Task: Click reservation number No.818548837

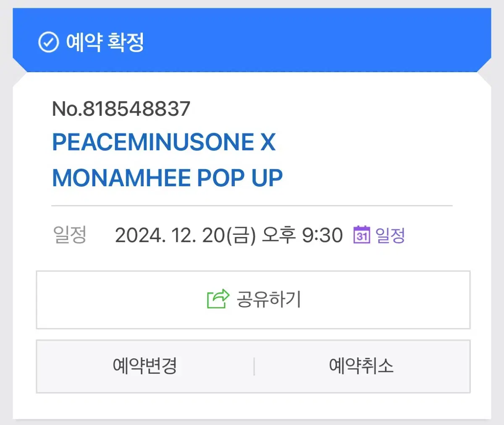Action: [x=121, y=109]
